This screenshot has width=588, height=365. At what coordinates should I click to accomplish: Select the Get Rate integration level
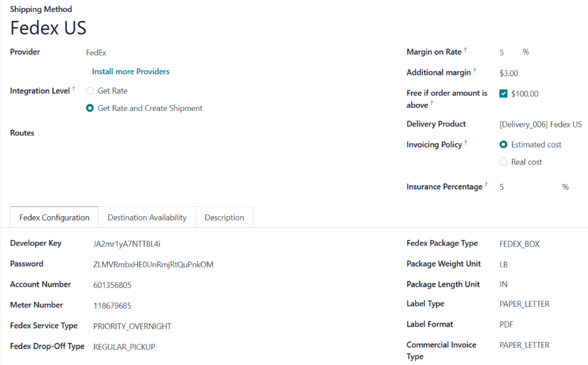click(x=89, y=90)
